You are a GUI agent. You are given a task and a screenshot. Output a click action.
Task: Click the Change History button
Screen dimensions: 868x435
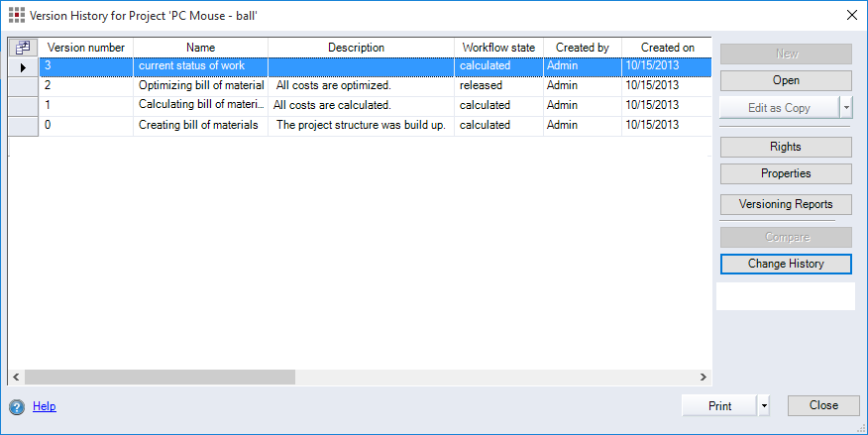tap(786, 264)
